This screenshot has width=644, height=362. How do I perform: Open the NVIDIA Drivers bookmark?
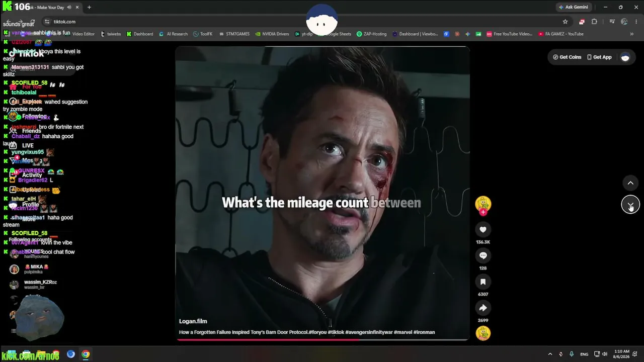click(x=272, y=34)
